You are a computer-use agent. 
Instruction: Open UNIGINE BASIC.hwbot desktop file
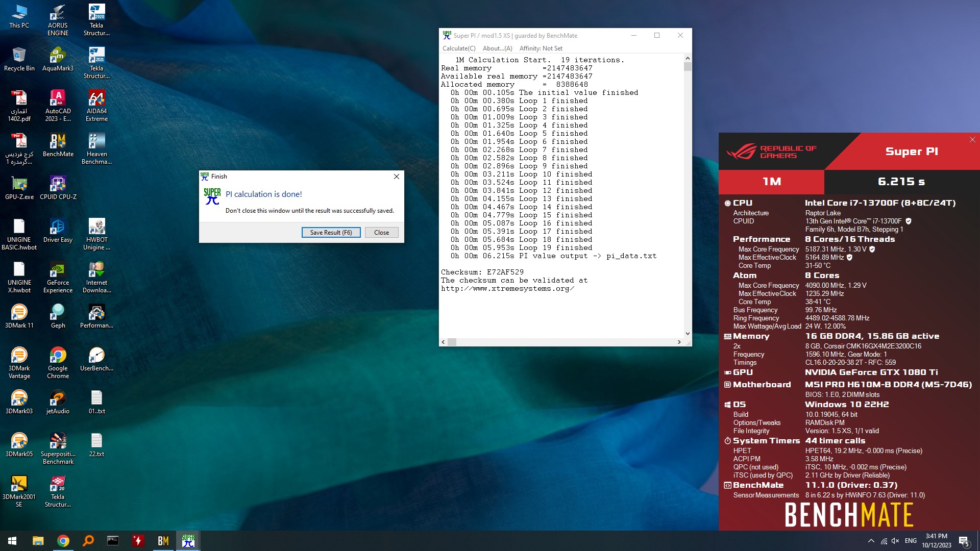[19, 234]
